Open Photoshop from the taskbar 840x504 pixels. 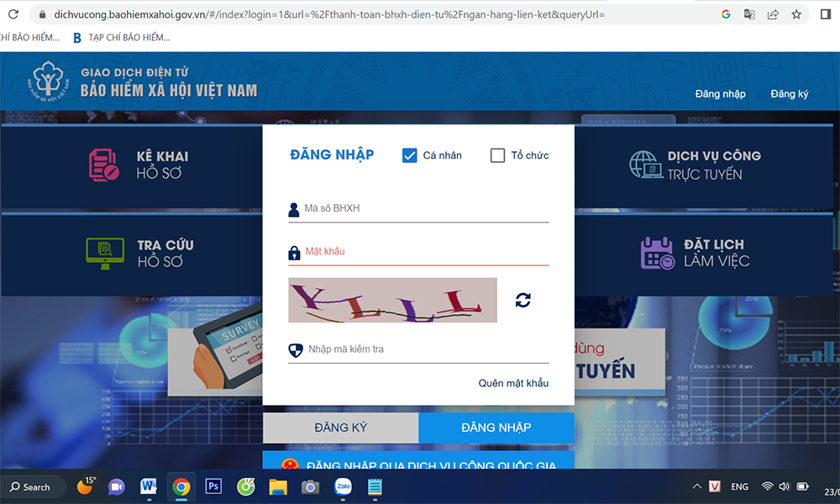[x=213, y=486]
